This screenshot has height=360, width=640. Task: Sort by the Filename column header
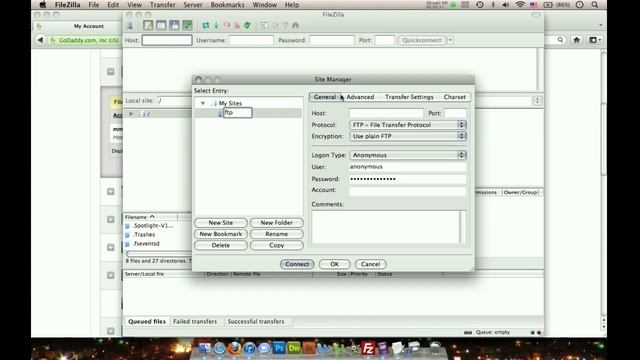tap(151, 217)
